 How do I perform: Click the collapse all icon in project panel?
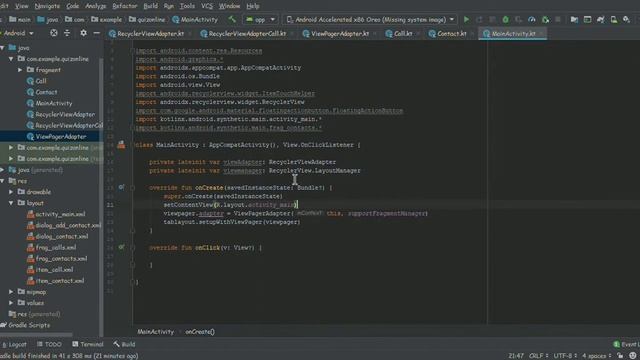point(67,33)
